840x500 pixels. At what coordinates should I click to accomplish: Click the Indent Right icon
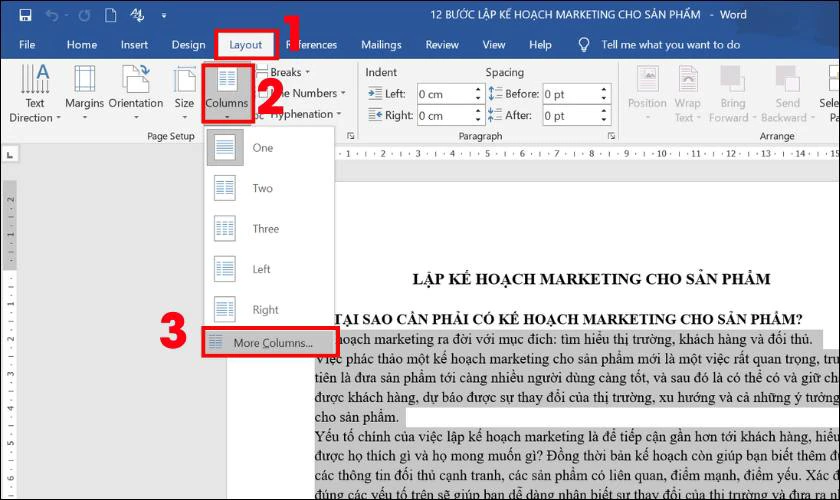tap(375, 115)
